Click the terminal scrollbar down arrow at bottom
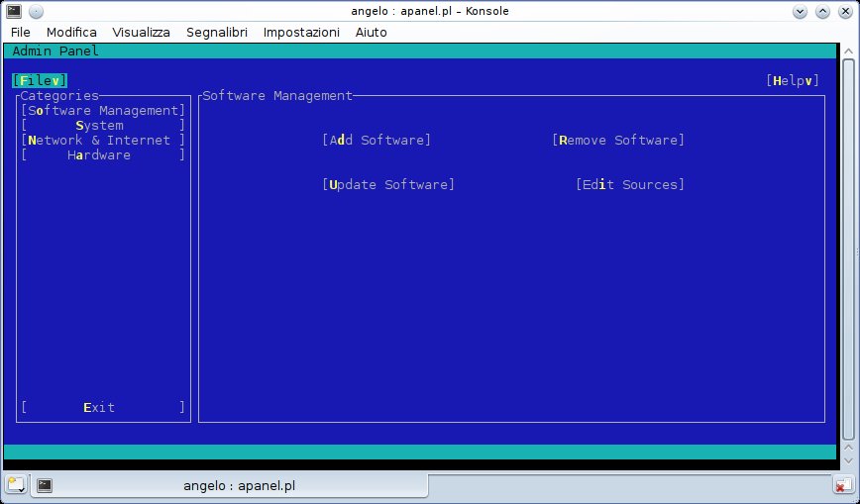This screenshot has height=504, width=860. pos(848,461)
